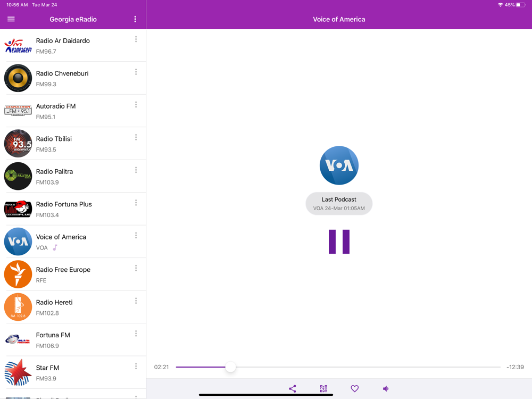Screen dimensions: 532x399
Task: Click the Radio Hereti orange logo
Action: (x=18, y=307)
